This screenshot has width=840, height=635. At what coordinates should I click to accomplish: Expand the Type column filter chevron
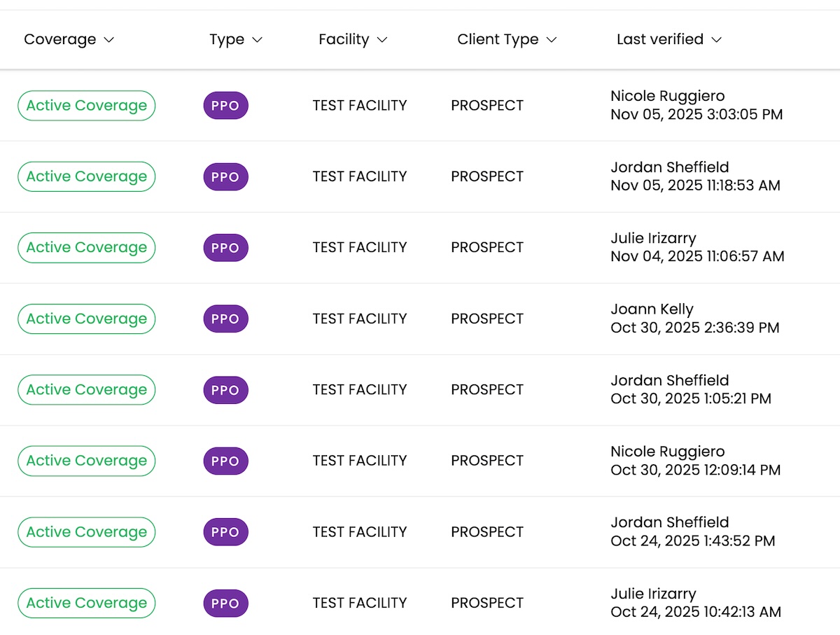click(257, 40)
